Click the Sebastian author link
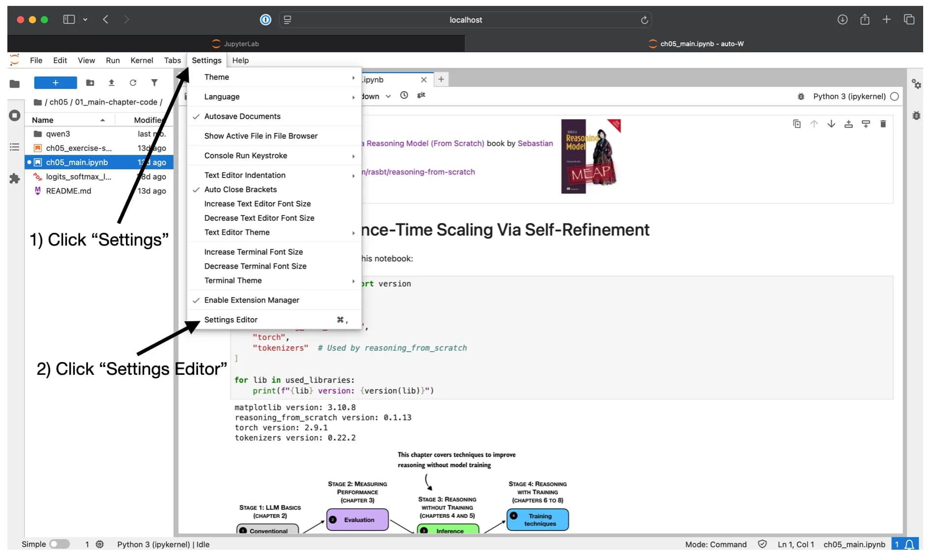The height and width of the screenshot is (560, 932). click(535, 143)
